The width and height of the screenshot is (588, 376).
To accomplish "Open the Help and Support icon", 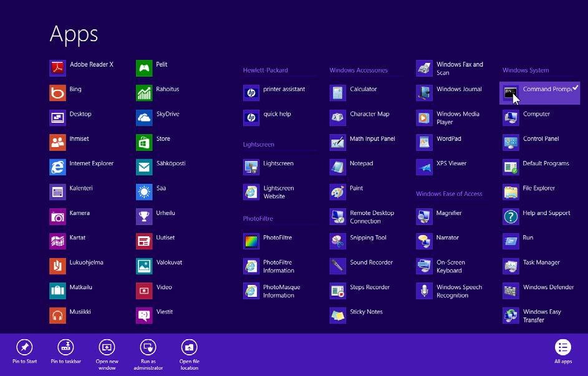I will (x=511, y=216).
